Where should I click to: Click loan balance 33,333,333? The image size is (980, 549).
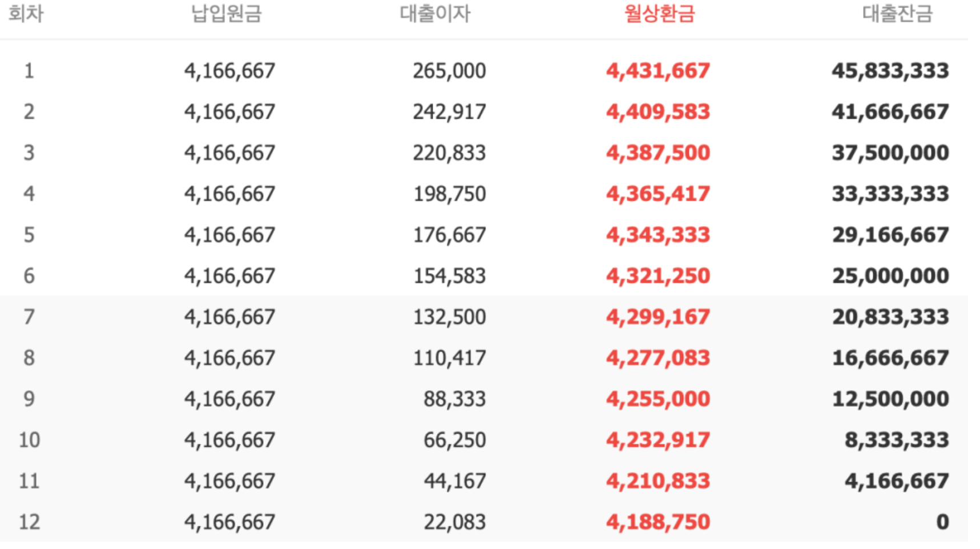(x=890, y=194)
